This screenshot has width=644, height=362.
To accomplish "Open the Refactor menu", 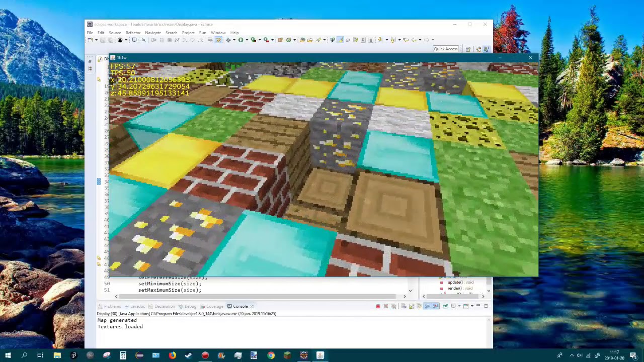I will pos(133,33).
